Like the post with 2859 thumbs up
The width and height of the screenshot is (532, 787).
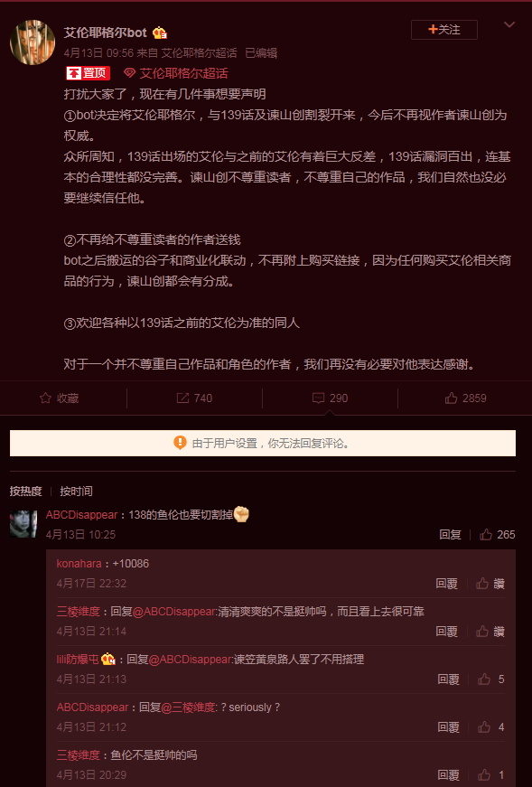(466, 398)
